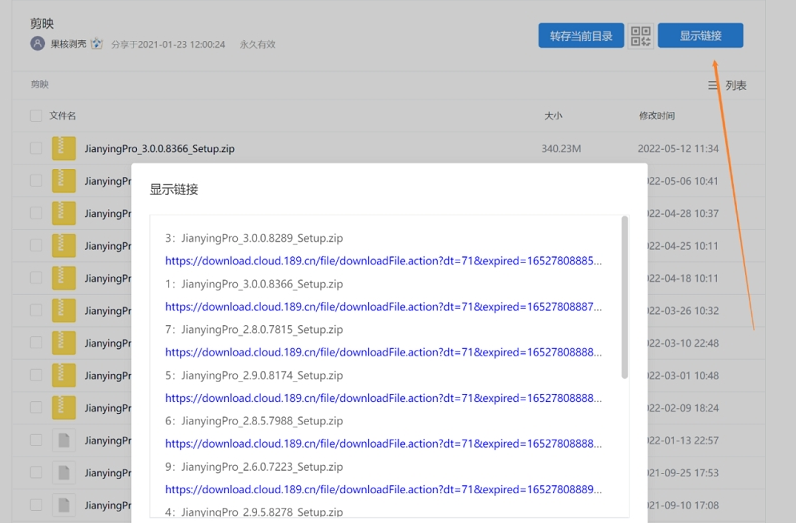
Task: Click the gray file icon in the 2021-09-25 row
Action: click(64, 473)
